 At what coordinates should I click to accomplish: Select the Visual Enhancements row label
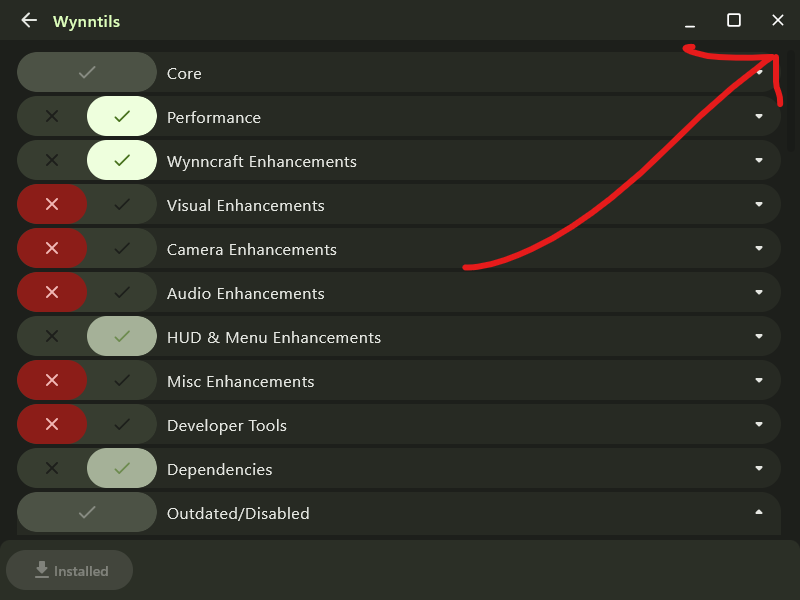pyautogui.click(x=245, y=205)
